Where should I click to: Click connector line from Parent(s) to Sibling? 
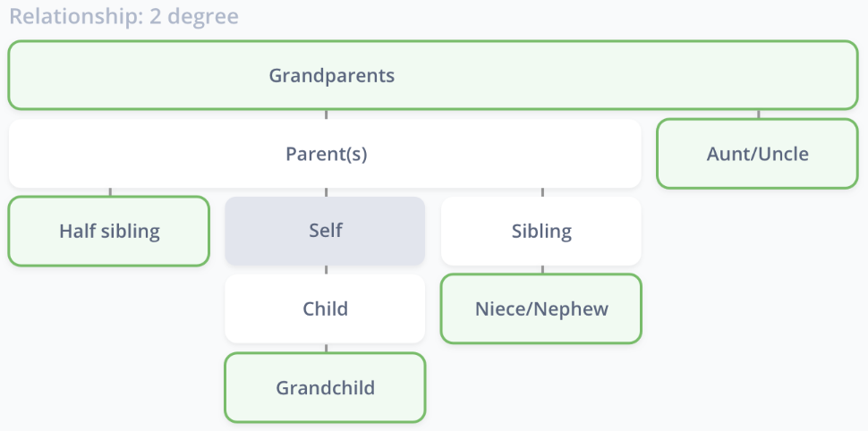click(x=542, y=192)
